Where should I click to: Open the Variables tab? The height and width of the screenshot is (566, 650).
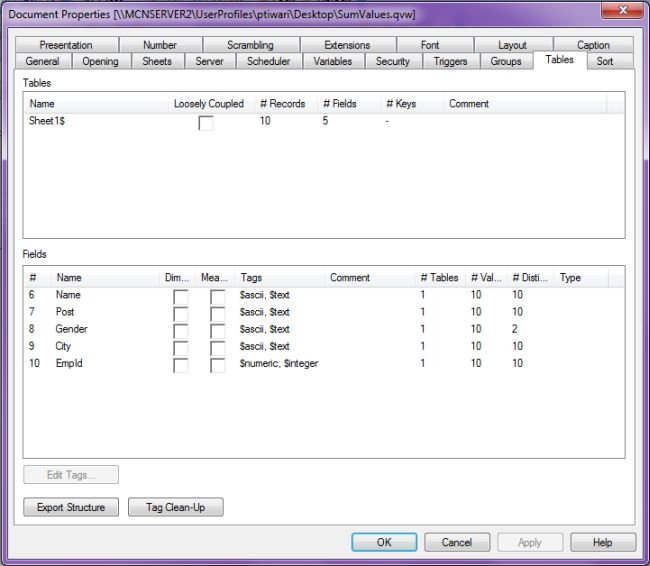[x=333, y=61]
